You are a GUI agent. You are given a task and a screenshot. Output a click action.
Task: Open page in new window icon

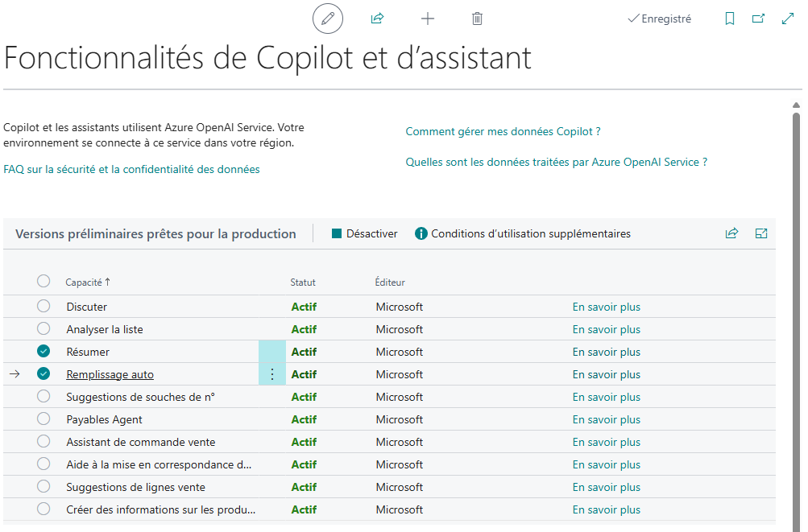758,19
